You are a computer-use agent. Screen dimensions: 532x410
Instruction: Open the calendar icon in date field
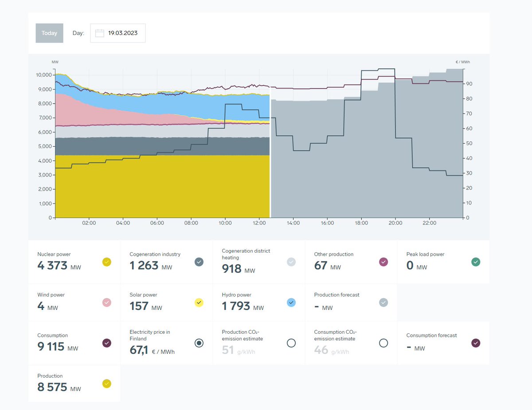click(x=100, y=33)
